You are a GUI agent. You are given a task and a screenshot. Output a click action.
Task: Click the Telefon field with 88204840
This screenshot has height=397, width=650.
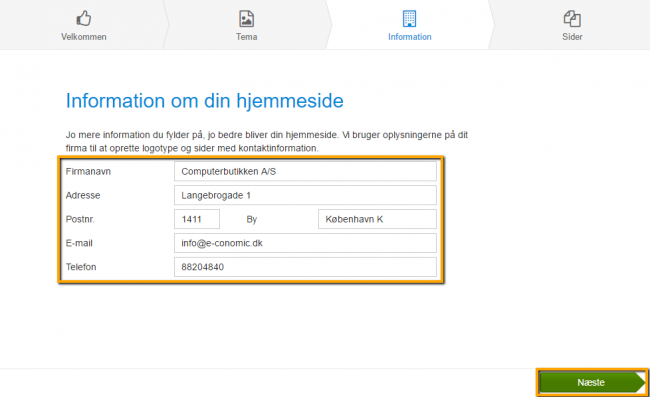[305, 267]
